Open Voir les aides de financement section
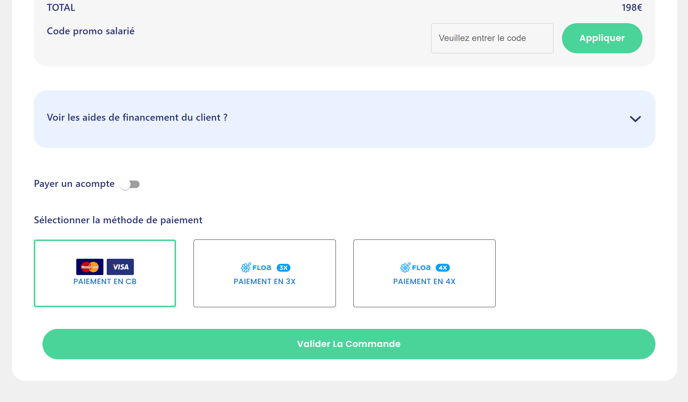Screen dimensions: 688x402 pos(137,117)
